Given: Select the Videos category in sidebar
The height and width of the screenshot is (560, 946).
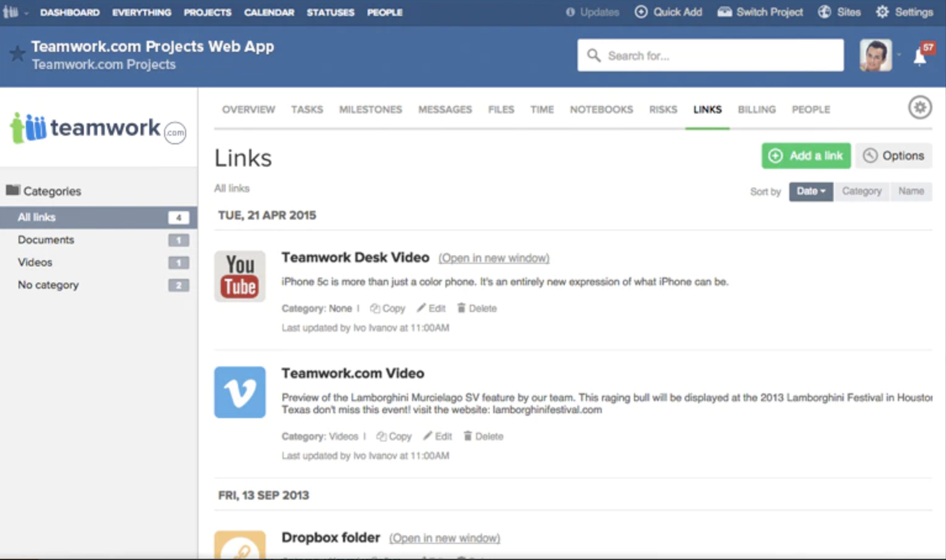Looking at the screenshot, I should coord(99,263).
